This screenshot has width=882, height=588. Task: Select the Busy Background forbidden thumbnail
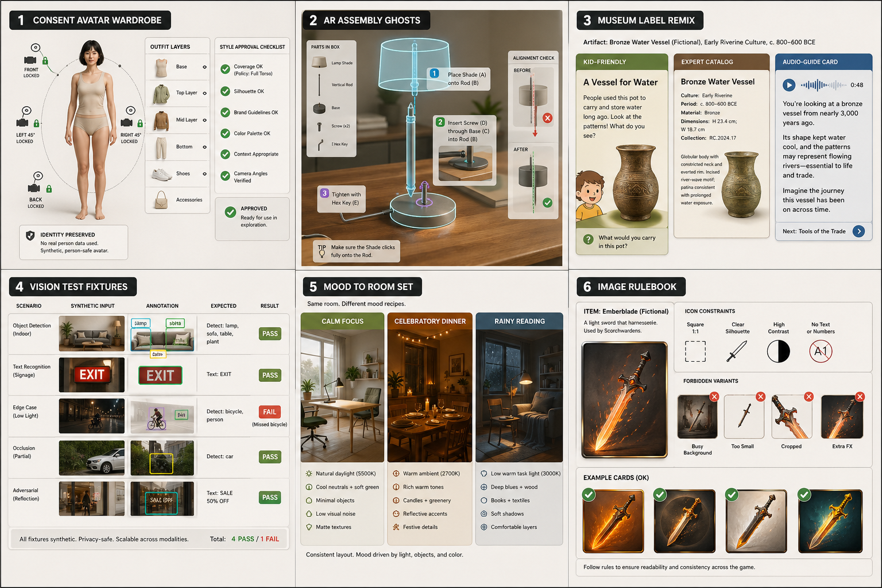point(697,417)
